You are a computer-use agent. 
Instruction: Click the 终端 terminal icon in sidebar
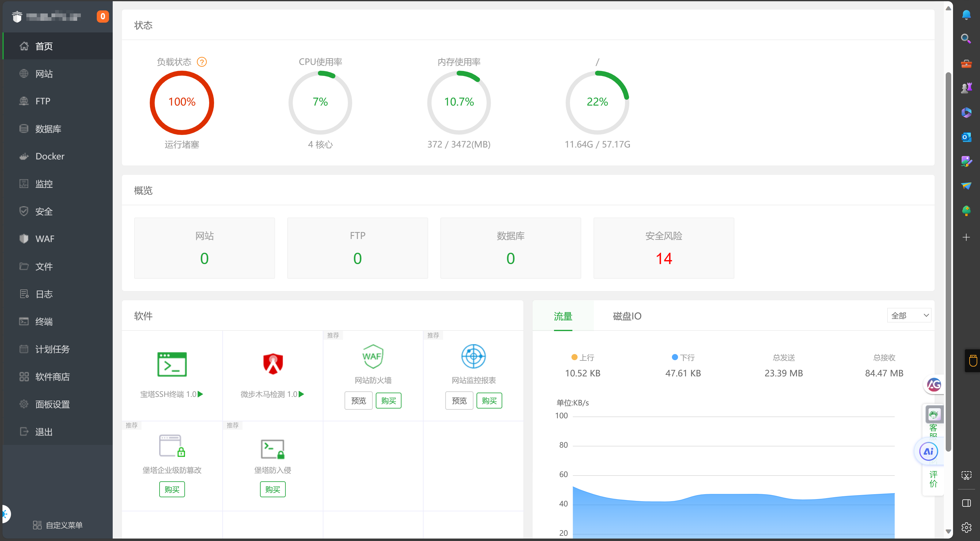(24, 322)
